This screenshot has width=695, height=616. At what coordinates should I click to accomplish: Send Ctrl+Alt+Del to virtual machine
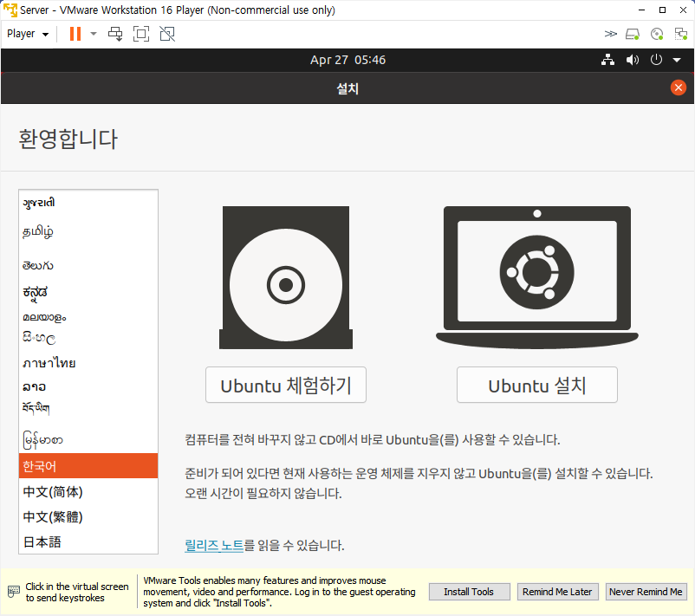click(115, 34)
